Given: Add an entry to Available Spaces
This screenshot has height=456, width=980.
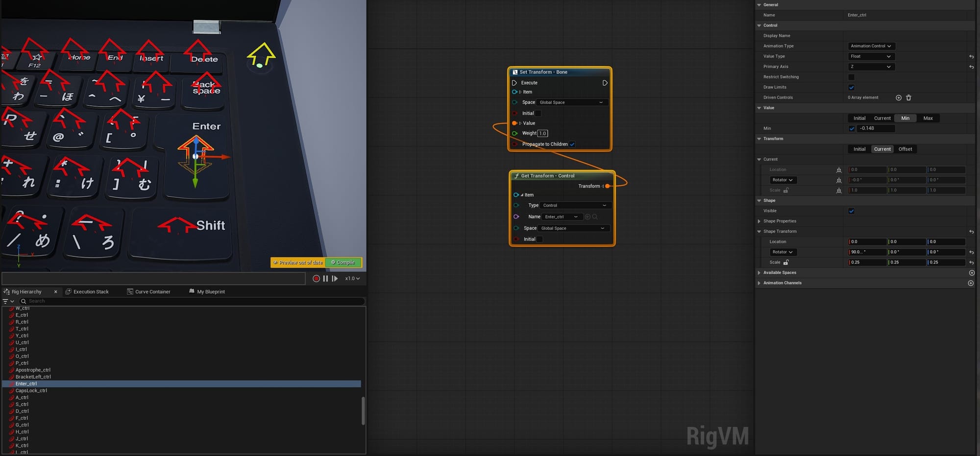Looking at the screenshot, I should pyautogui.click(x=971, y=273).
